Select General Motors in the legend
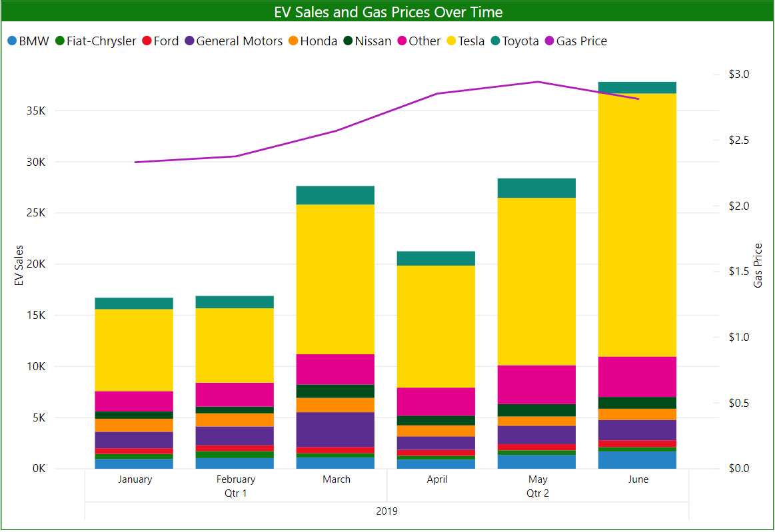This screenshot has height=532, width=775. (x=239, y=41)
